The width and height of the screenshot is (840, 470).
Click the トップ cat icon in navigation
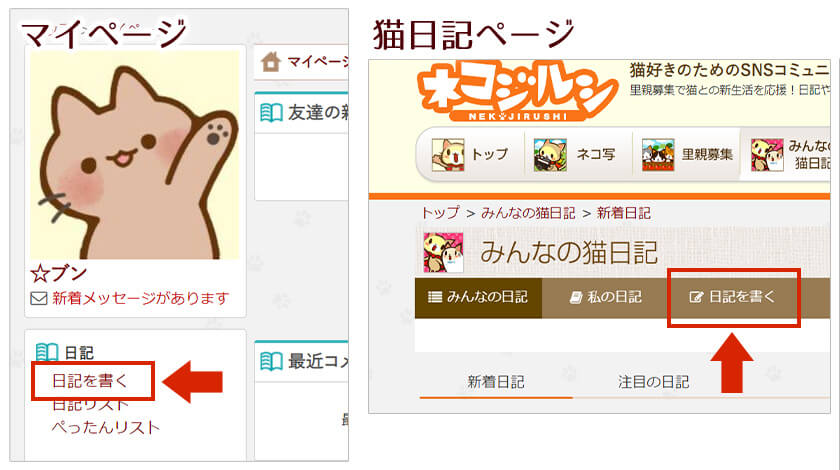[448, 154]
